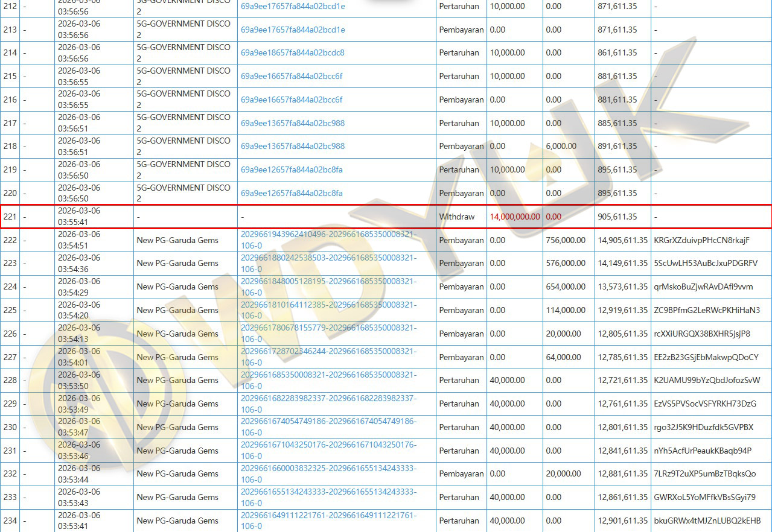The width and height of the screenshot is (772, 532).
Task: Open transaction link starting 2029661728702346244
Action: 328,351
